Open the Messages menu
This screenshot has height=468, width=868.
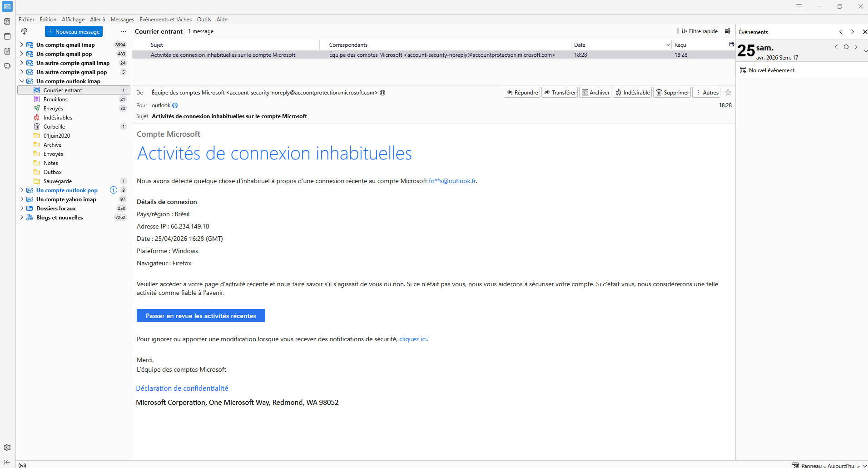(122, 20)
